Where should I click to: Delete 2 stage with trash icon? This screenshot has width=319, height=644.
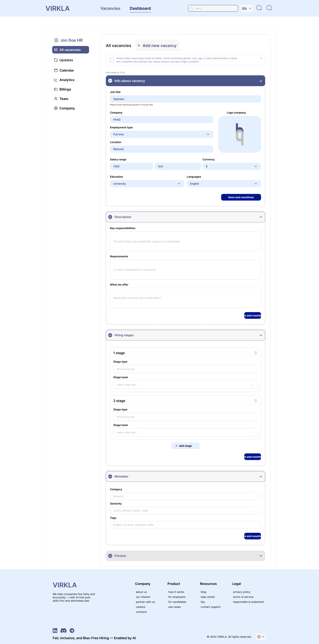256,400
